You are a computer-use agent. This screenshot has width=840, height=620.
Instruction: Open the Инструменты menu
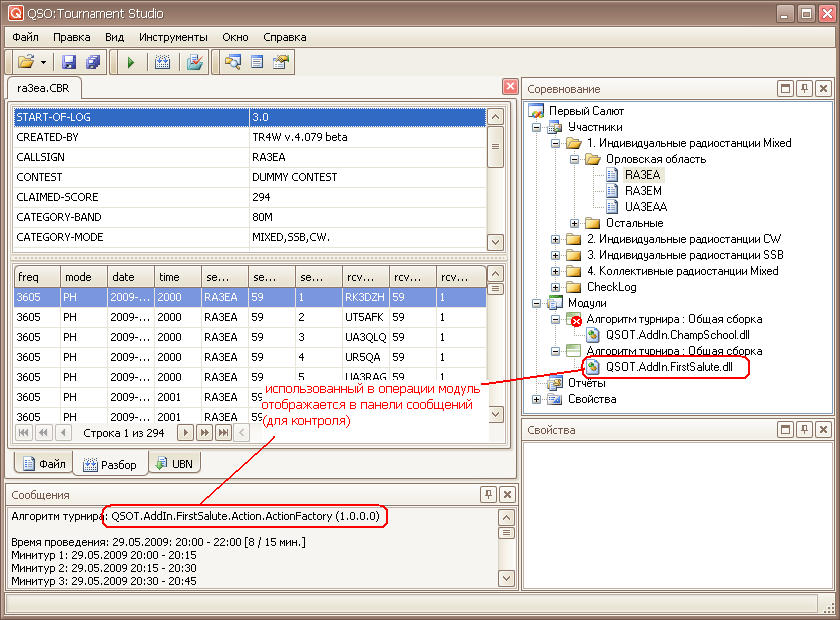[x=173, y=37]
